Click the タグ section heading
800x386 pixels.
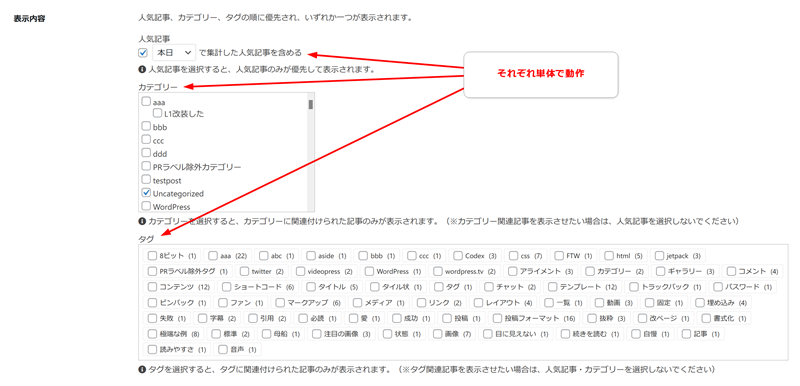[146, 239]
